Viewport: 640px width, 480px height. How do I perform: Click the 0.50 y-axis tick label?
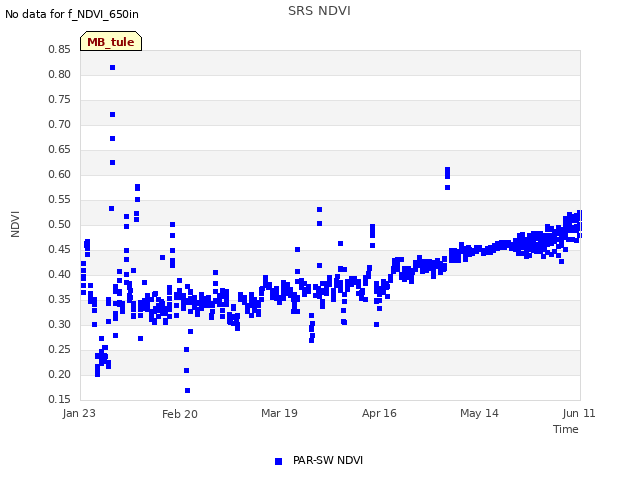(59, 224)
